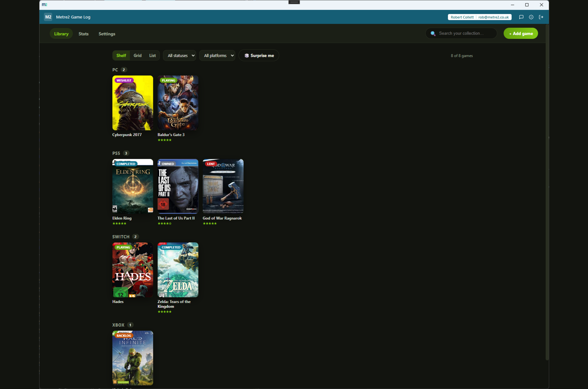The height and width of the screenshot is (389, 588).
Task: Click the Add game button
Action: (x=521, y=33)
